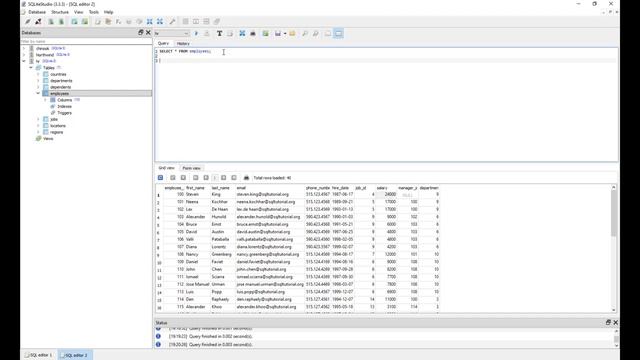Open the Structure menu

coord(60,12)
